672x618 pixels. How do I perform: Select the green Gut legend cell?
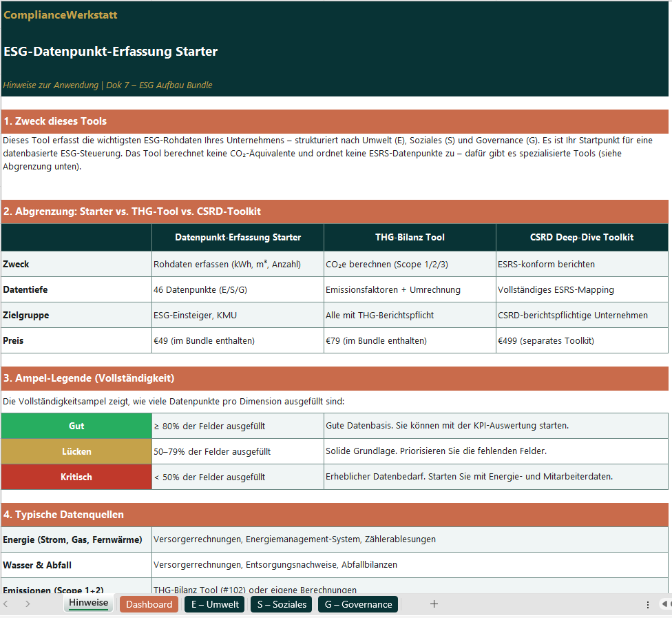(76, 426)
